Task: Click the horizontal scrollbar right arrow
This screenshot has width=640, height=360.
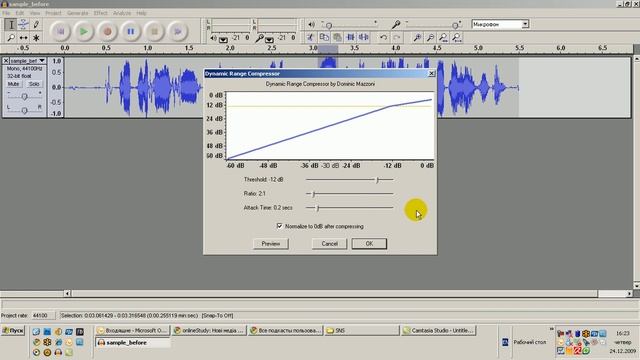Action: [x=629, y=293]
